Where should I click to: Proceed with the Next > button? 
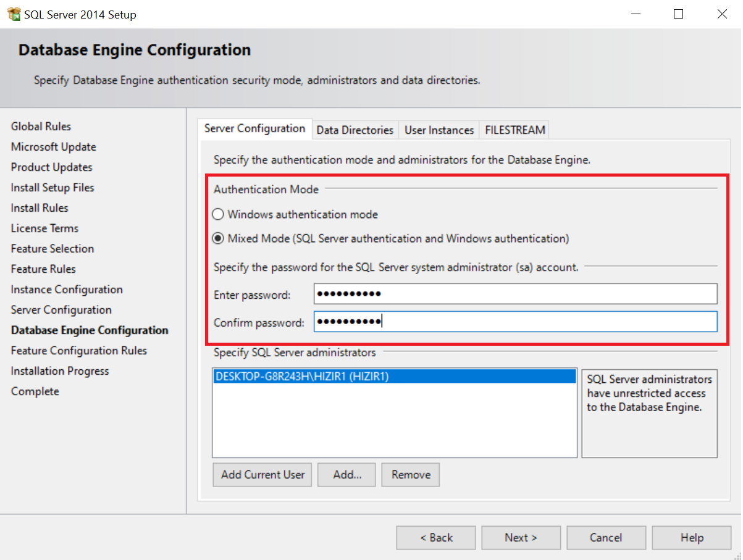(x=521, y=538)
